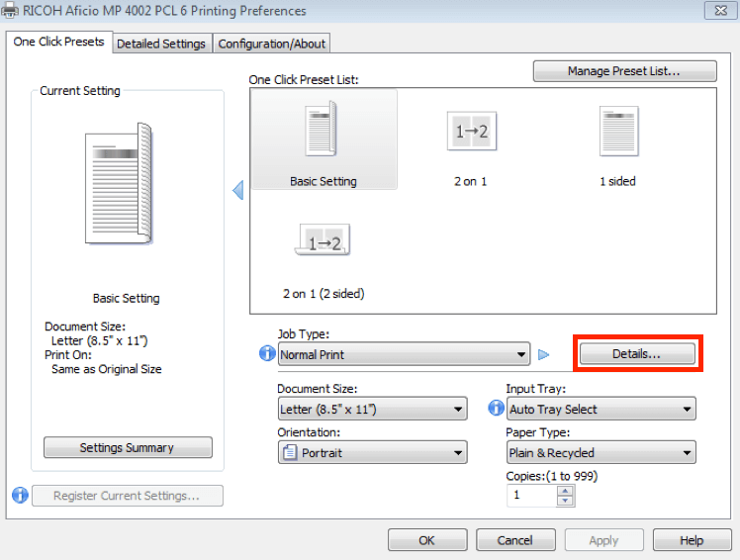Select the 2 on 1 (2 sided) preset
This screenshot has width=740, height=560.
(x=324, y=241)
